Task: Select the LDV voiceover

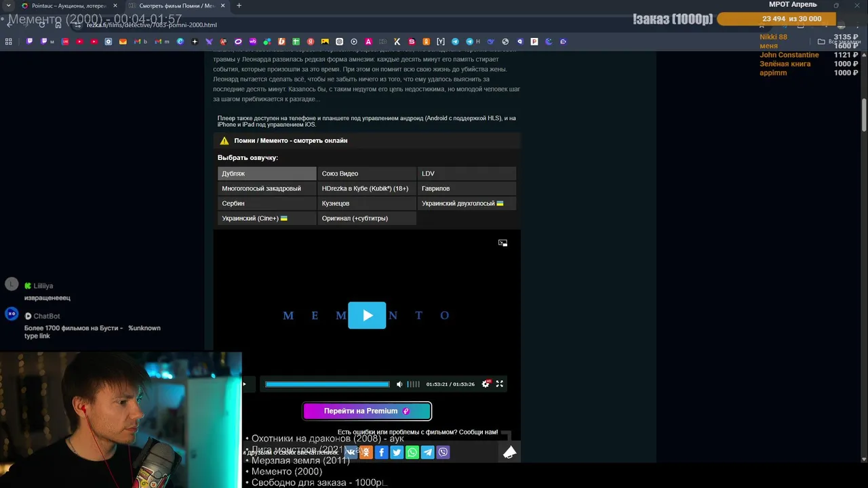Action: (467, 174)
